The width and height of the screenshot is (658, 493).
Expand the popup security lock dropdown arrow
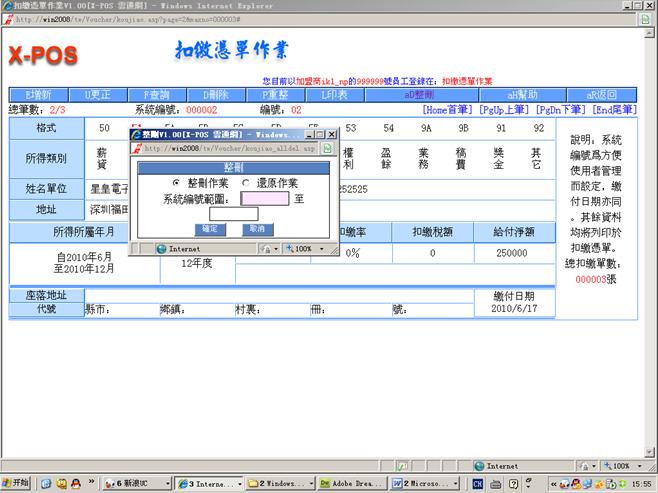(276, 248)
